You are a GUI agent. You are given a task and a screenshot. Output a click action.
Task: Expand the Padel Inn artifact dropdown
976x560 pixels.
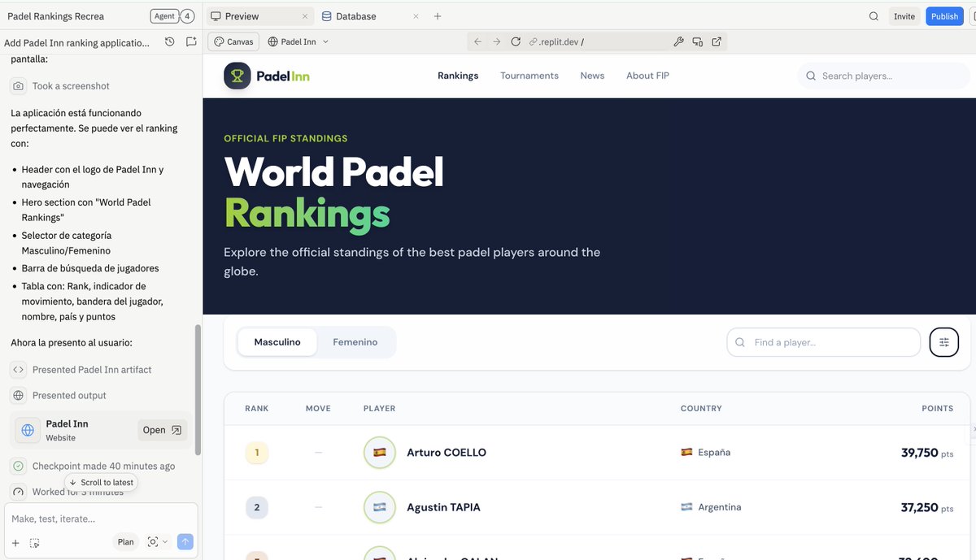tap(298, 41)
